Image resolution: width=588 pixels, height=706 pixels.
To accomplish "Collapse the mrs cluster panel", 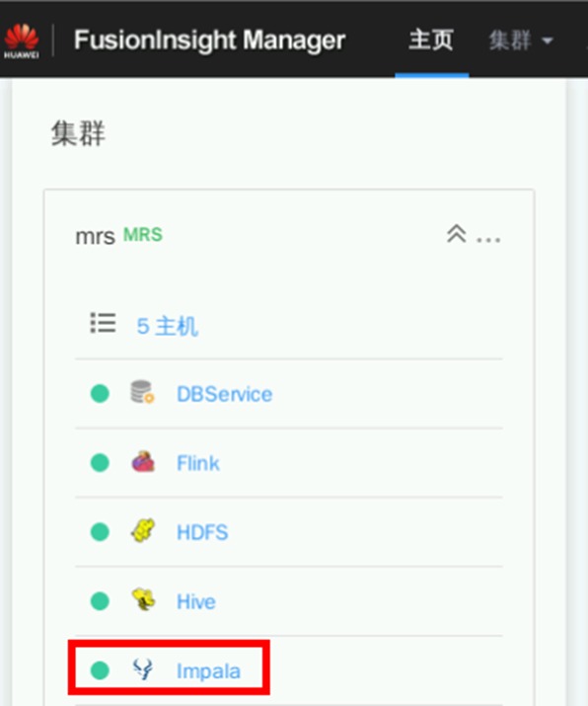I will point(456,234).
